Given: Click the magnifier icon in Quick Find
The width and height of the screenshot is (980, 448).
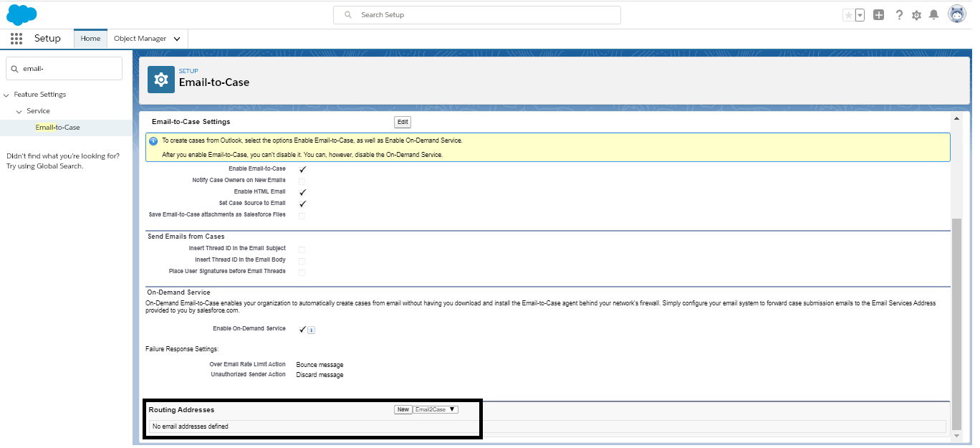Looking at the screenshot, I should [x=15, y=69].
